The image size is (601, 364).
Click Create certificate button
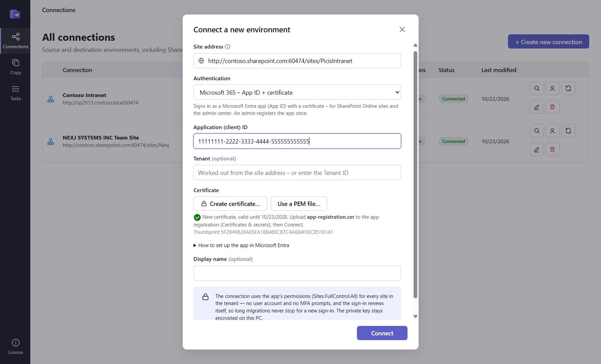coord(230,204)
